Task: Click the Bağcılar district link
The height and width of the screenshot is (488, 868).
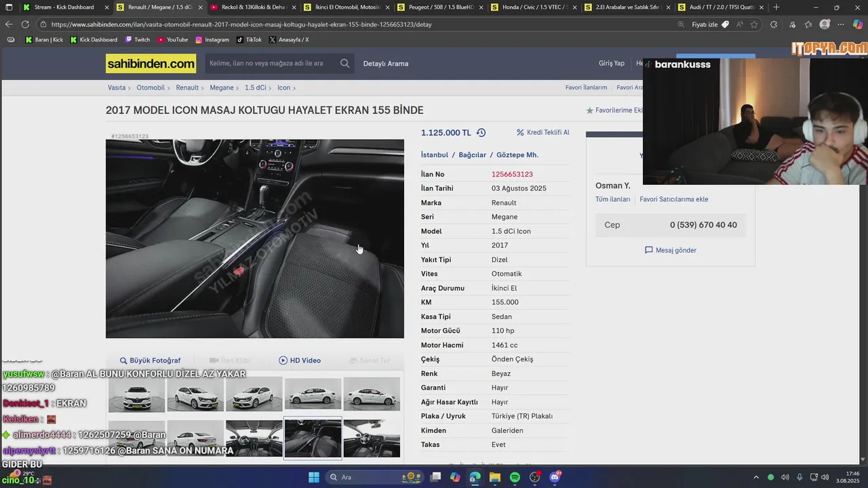Action: pos(473,155)
